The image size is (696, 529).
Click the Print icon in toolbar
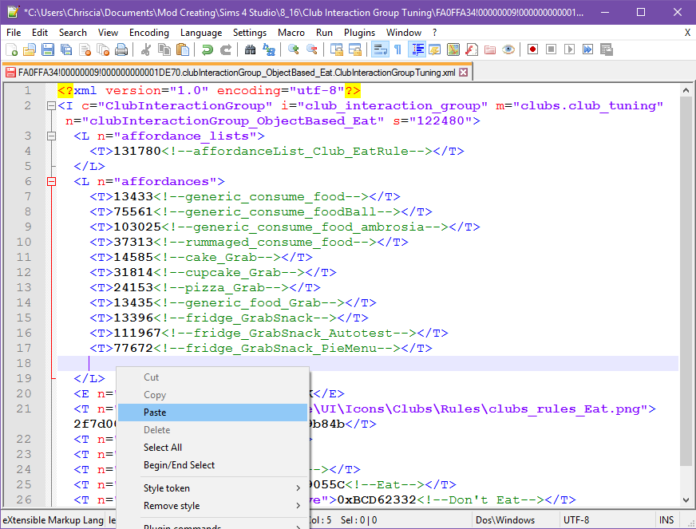[x=121, y=49]
